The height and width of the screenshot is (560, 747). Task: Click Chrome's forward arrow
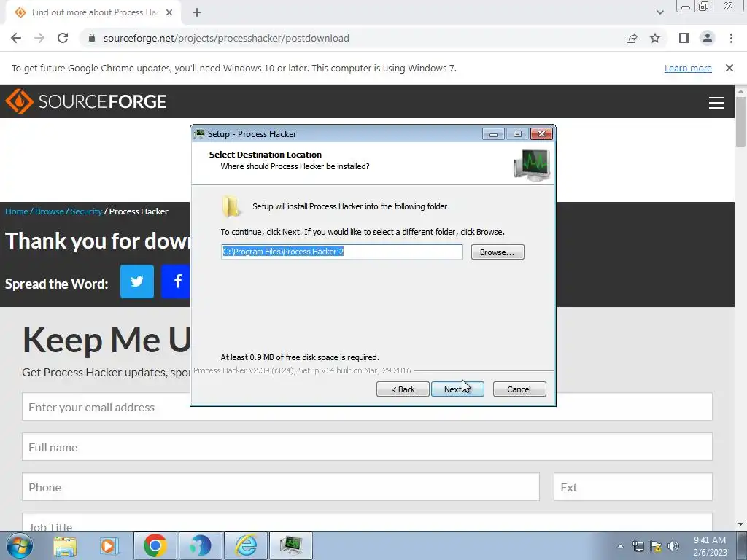point(39,38)
